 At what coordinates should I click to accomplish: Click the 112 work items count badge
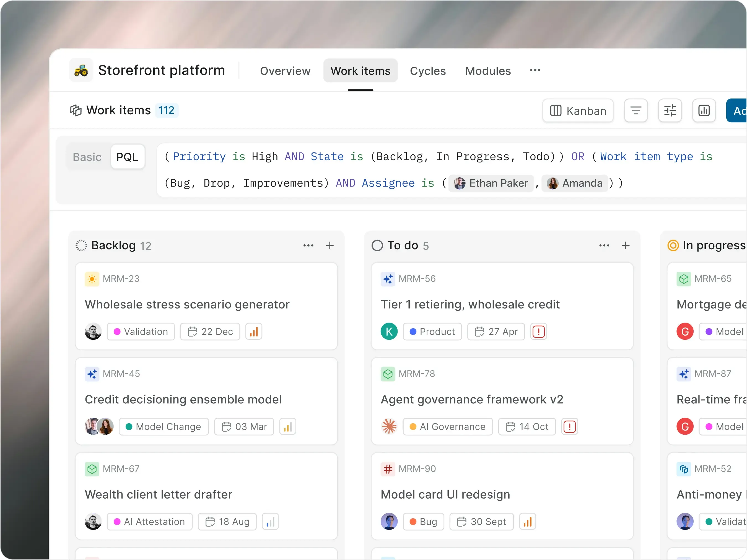point(167,110)
